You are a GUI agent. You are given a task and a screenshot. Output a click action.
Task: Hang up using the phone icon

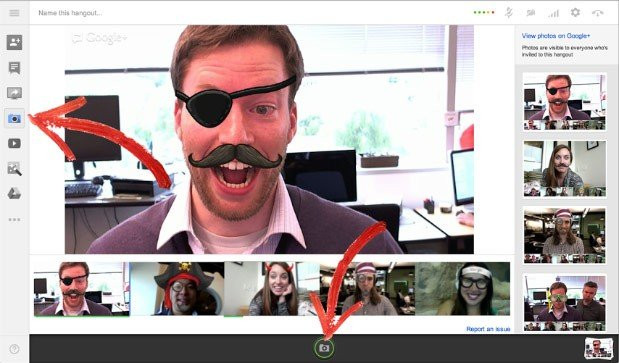coord(598,13)
